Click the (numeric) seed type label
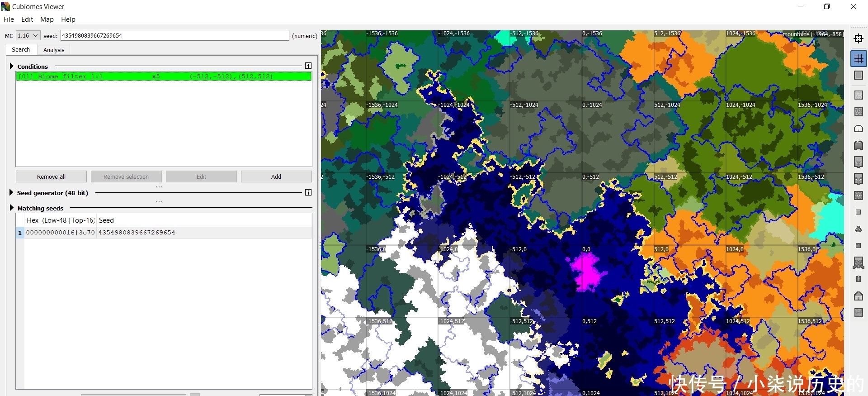The image size is (868, 396). coord(305,36)
